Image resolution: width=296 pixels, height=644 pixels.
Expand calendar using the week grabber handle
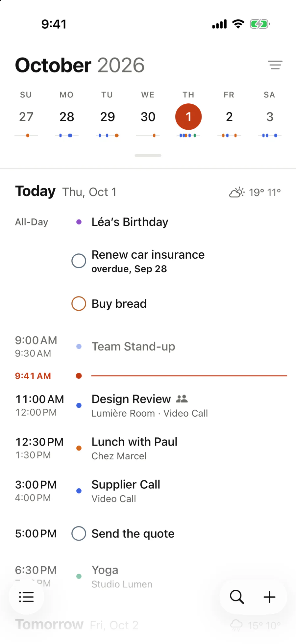pos(148,155)
